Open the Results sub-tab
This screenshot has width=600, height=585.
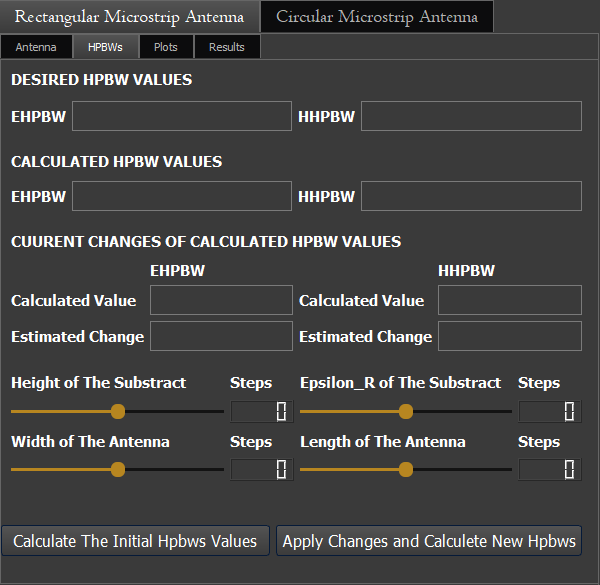pyautogui.click(x=226, y=47)
